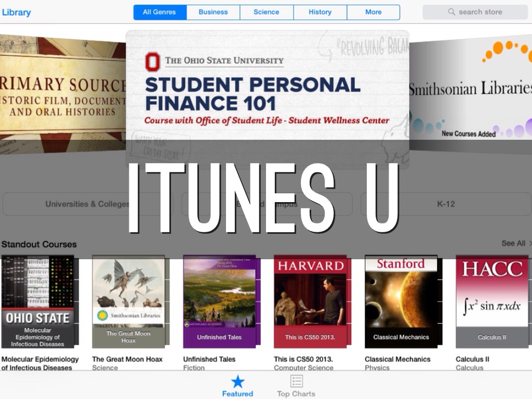Screen dimensions: 532x399
Task: Open The Great Moon Hoax cover
Action: click(x=128, y=302)
